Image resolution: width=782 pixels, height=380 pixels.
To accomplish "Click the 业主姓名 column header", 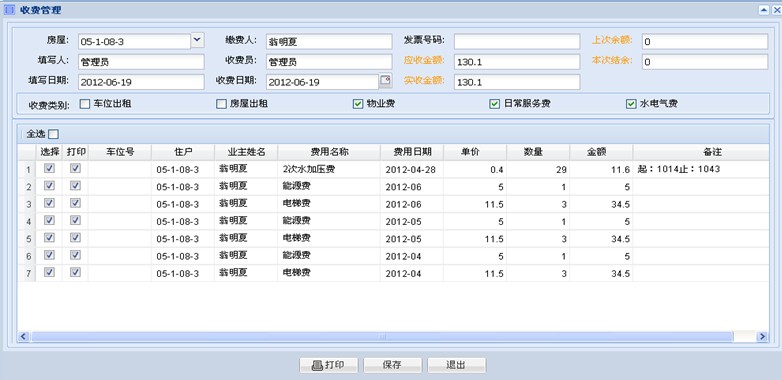I will [246, 152].
